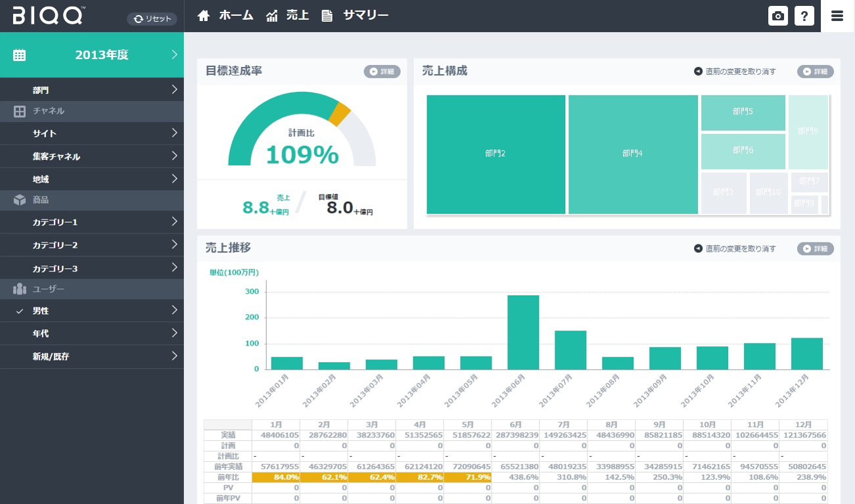Viewport: 855px width, 504px height.
Task: Select the 部門10 treemap block
Action: point(768,193)
